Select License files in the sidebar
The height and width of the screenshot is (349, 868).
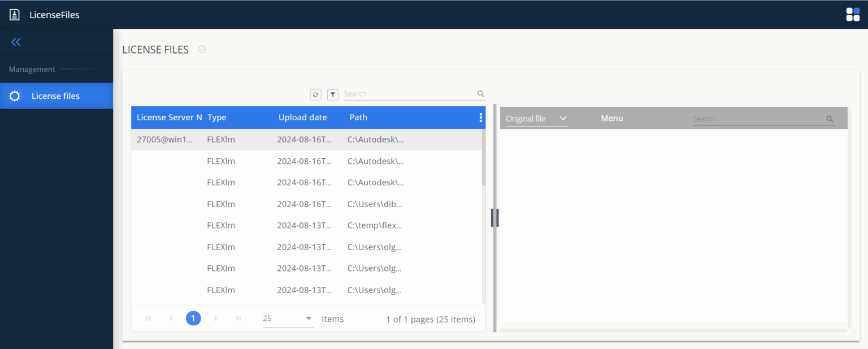(x=57, y=95)
